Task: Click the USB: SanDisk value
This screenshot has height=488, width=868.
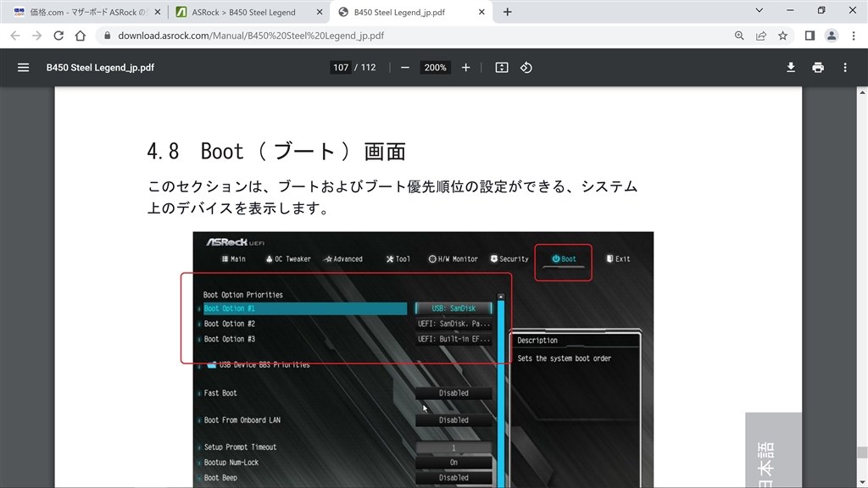Action: tap(453, 308)
